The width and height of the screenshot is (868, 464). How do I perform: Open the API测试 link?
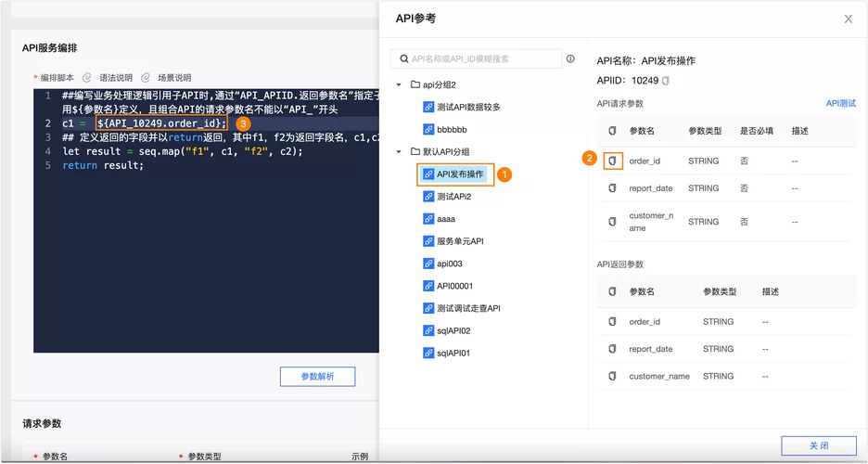[841, 104]
